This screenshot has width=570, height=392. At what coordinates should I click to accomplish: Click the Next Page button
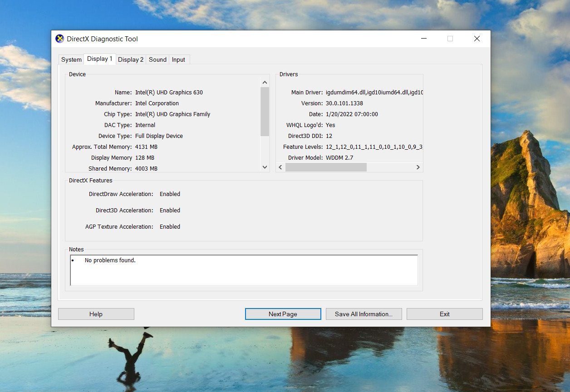click(x=283, y=314)
